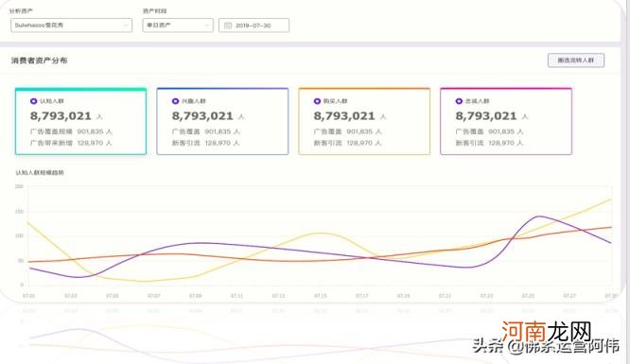Click the 消费者资产分布 section heading
This screenshot has width=630, height=364.
40,61
